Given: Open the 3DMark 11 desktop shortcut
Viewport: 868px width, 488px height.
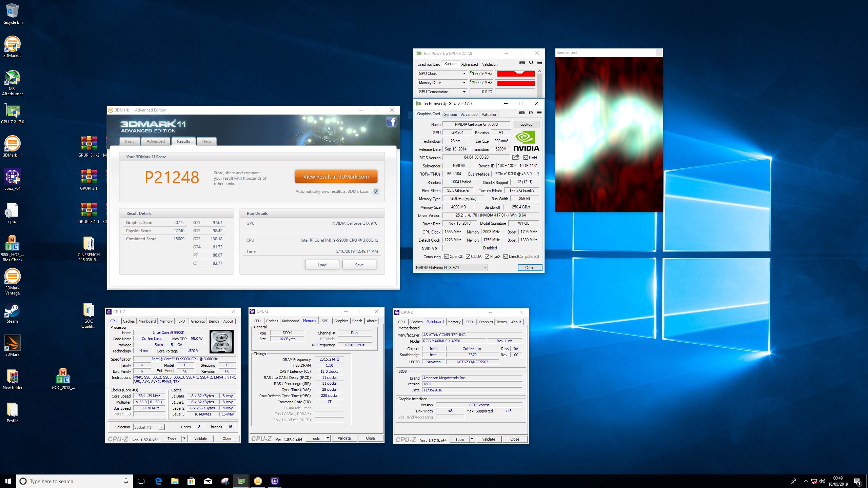Looking at the screenshot, I should pyautogui.click(x=12, y=146).
